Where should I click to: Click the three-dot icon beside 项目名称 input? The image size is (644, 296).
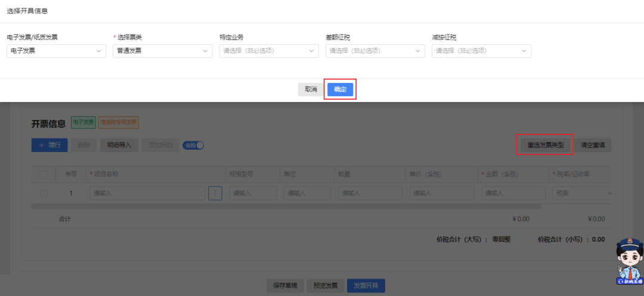pyautogui.click(x=215, y=193)
